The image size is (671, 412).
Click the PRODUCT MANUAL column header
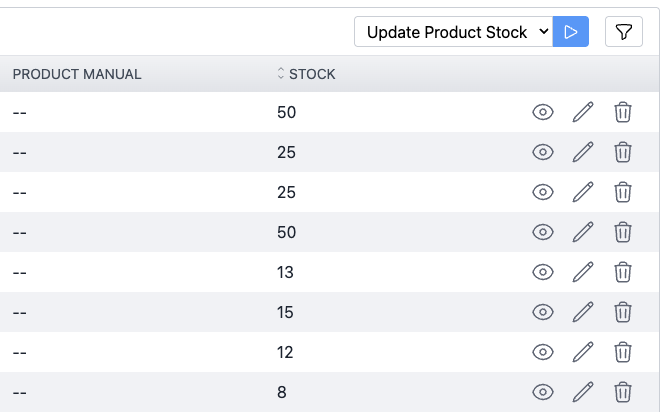click(x=77, y=74)
